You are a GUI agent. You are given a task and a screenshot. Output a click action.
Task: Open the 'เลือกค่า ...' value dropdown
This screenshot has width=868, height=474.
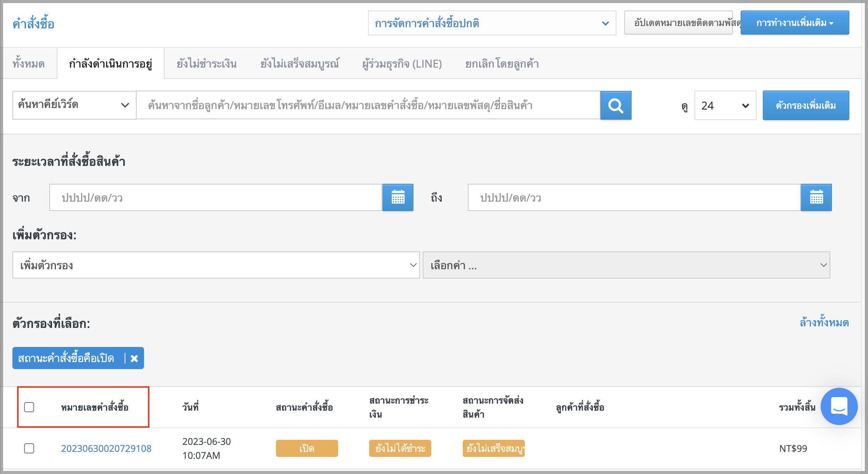coord(626,265)
